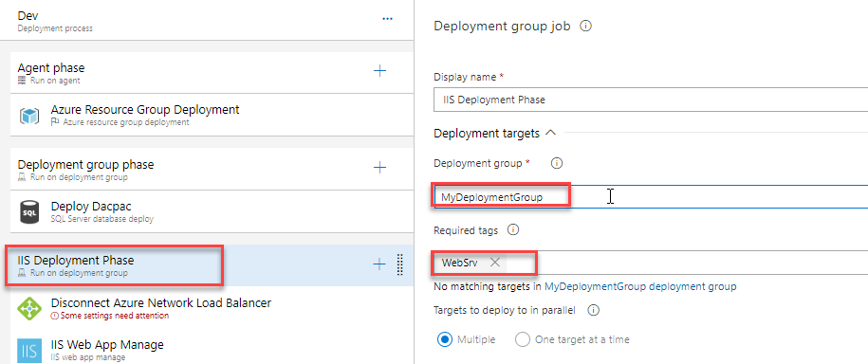Click the SQL Deploy Dacpac icon

(28, 212)
